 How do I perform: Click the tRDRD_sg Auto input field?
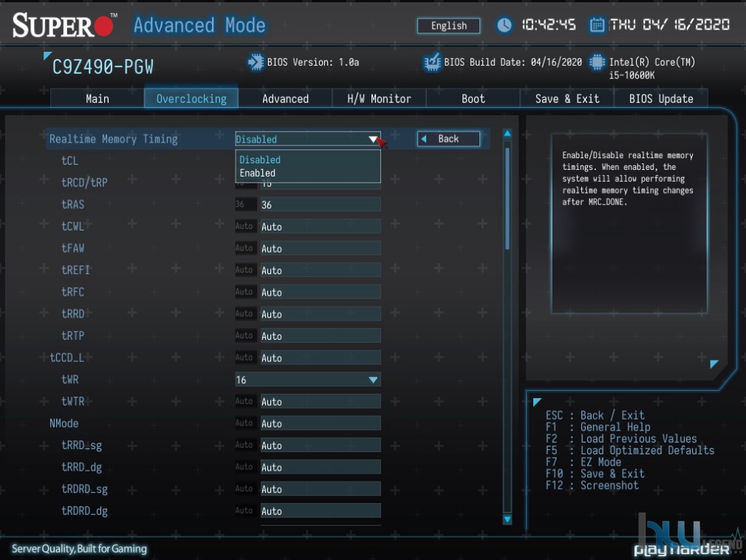point(321,489)
